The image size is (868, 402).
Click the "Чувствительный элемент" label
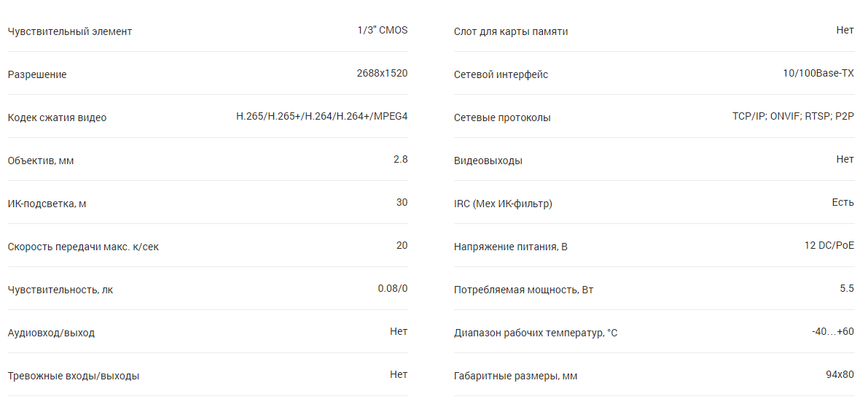(70, 31)
